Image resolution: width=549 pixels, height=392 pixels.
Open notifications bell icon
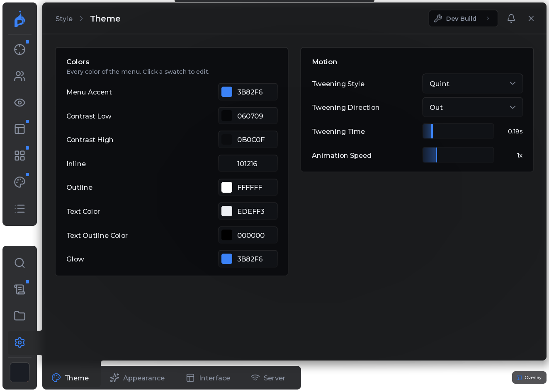click(511, 18)
